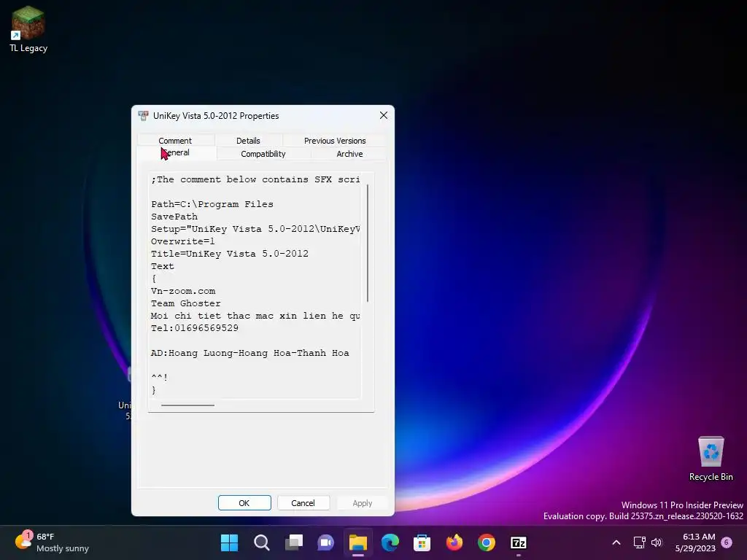Open the volume tray icon
Screen dimensions: 747x560
[657, 542]
